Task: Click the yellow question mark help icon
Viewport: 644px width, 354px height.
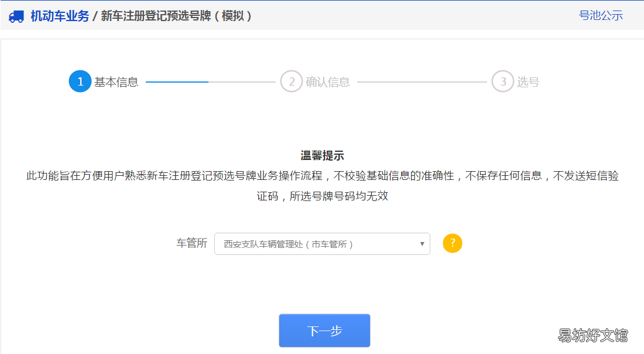Action: (x=452, y=243)
